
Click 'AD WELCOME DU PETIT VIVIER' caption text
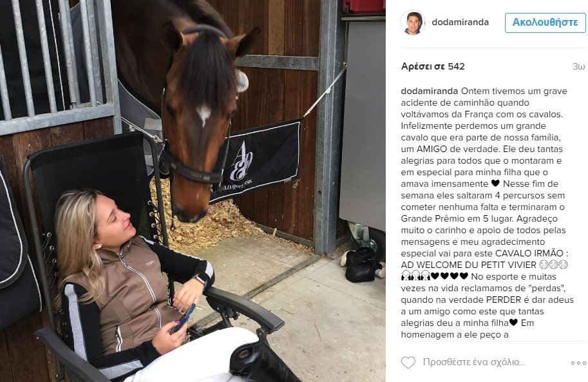pos(468,265)
